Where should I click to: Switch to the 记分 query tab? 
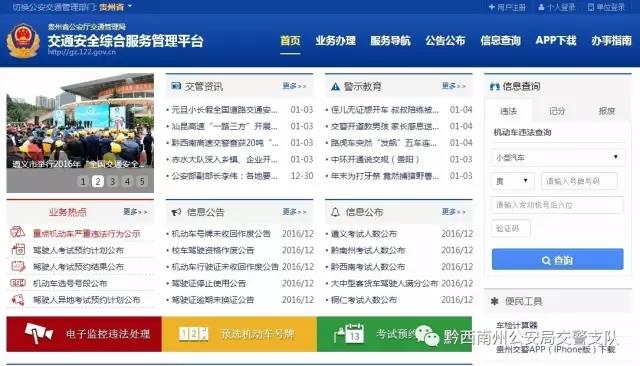[x=557, y=111]
